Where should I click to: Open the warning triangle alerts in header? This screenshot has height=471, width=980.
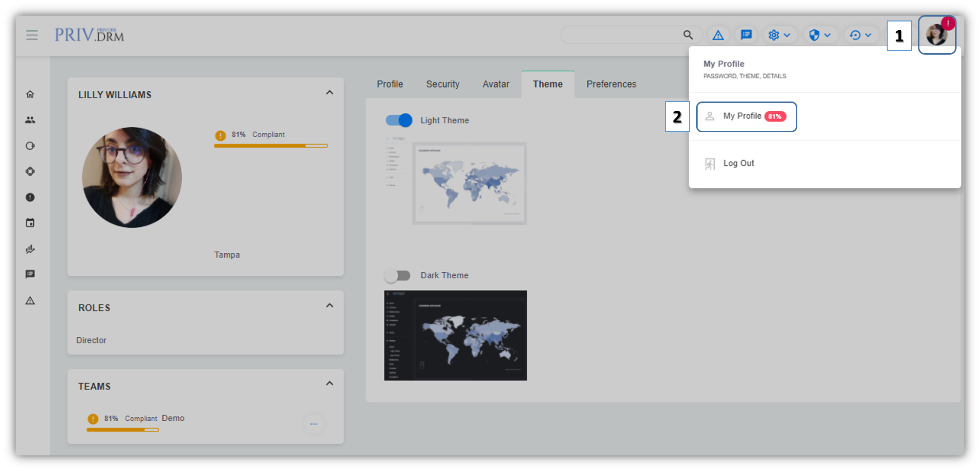coord(718,35)
